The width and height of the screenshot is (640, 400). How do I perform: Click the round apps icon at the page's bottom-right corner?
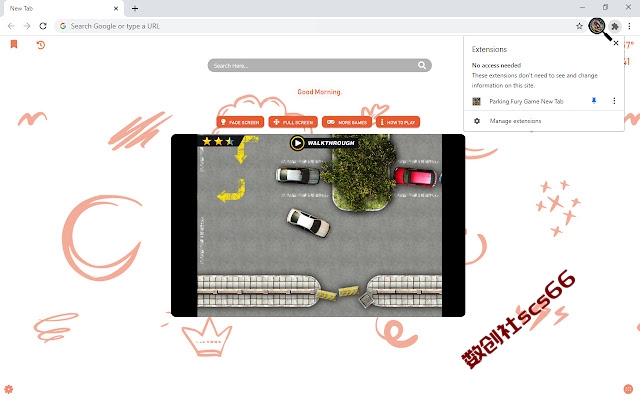click(x=628, y=389)
